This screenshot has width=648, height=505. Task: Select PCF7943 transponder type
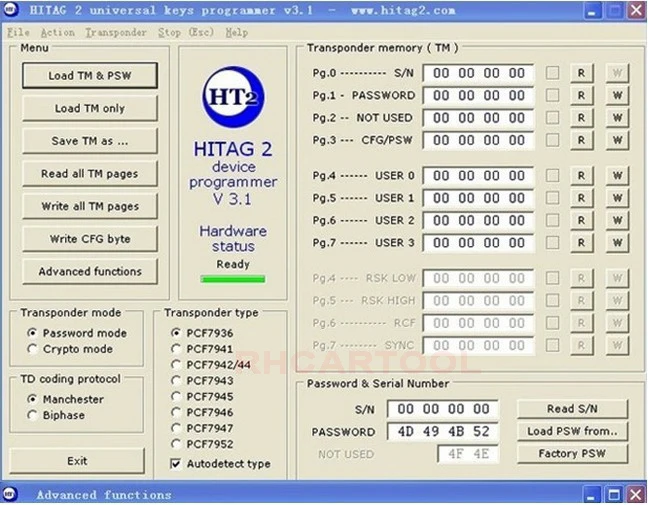(x=176, y=380)
